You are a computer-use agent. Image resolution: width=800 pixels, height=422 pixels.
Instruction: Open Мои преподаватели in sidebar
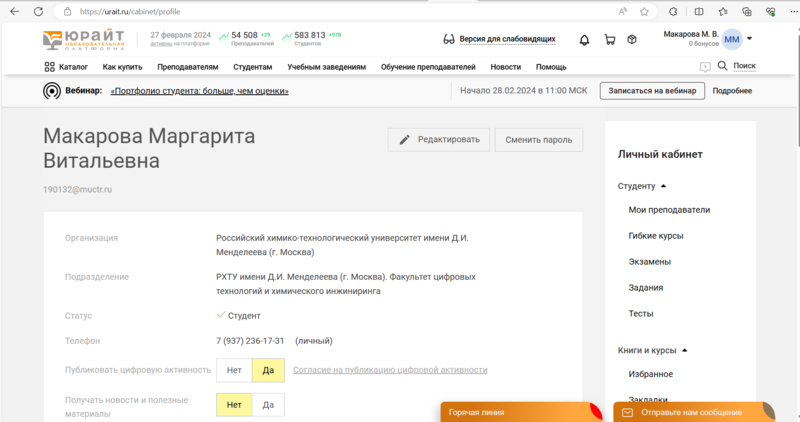click(x=669, y=210)
